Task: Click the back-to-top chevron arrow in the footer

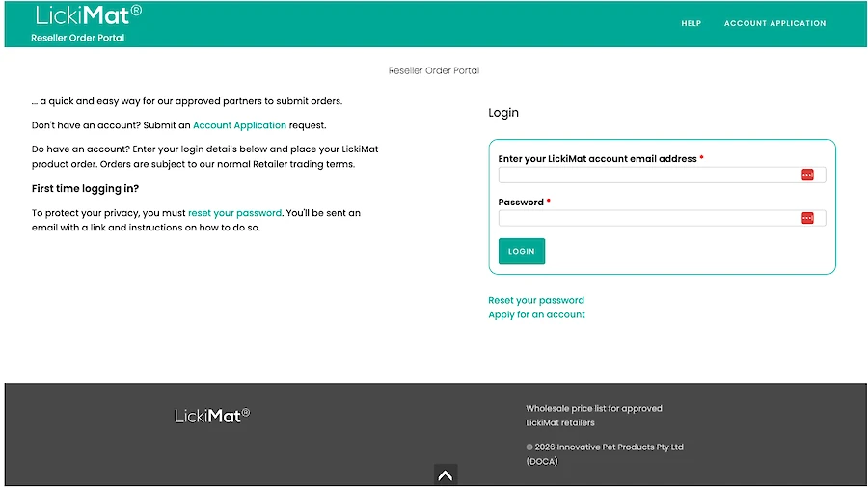Action: point(445,474)
